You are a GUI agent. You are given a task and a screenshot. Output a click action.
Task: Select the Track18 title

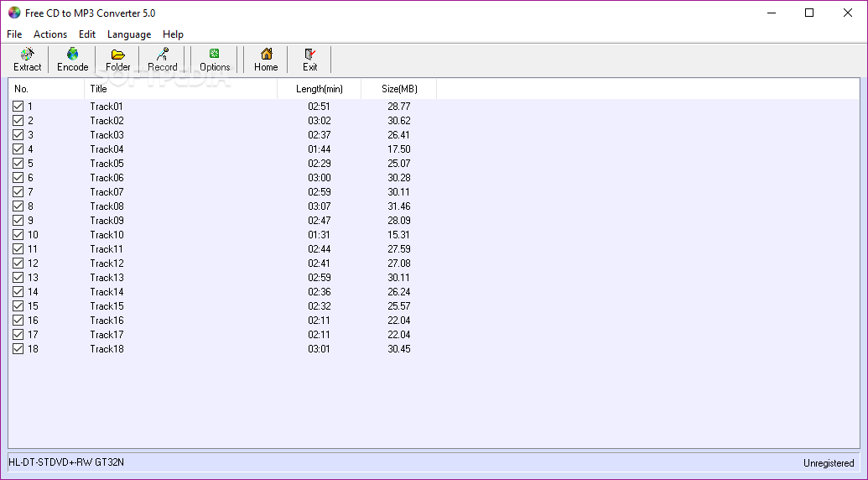[107, 349]
